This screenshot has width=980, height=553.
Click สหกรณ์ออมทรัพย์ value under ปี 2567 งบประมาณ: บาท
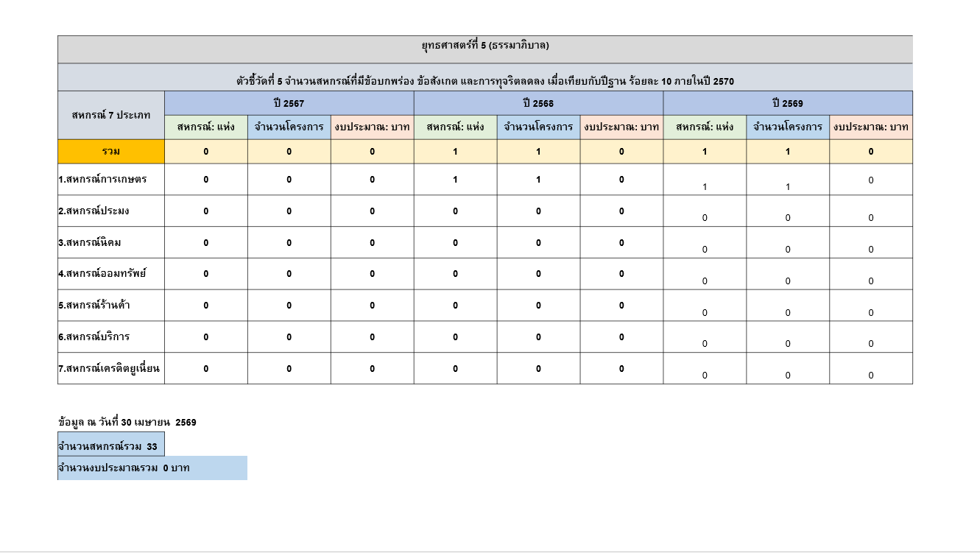(x=373, y=274)
